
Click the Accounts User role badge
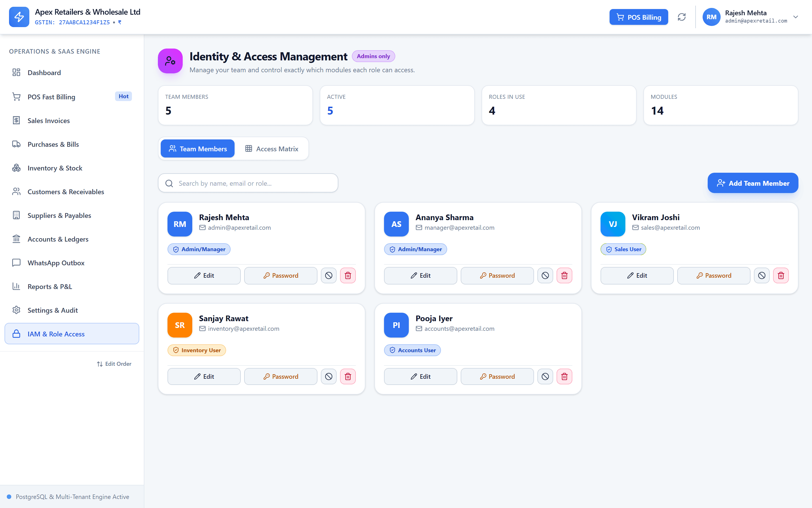coord(412,350)
